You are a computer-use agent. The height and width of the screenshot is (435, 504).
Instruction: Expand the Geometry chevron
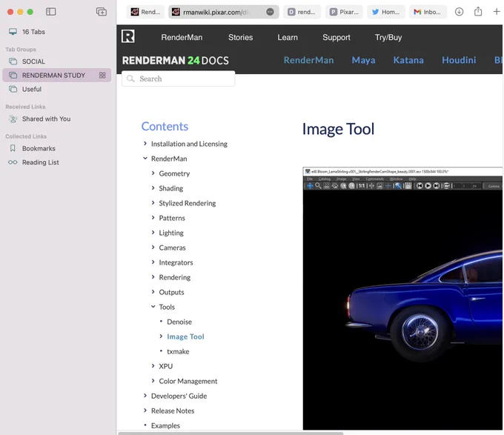[153, 173]
